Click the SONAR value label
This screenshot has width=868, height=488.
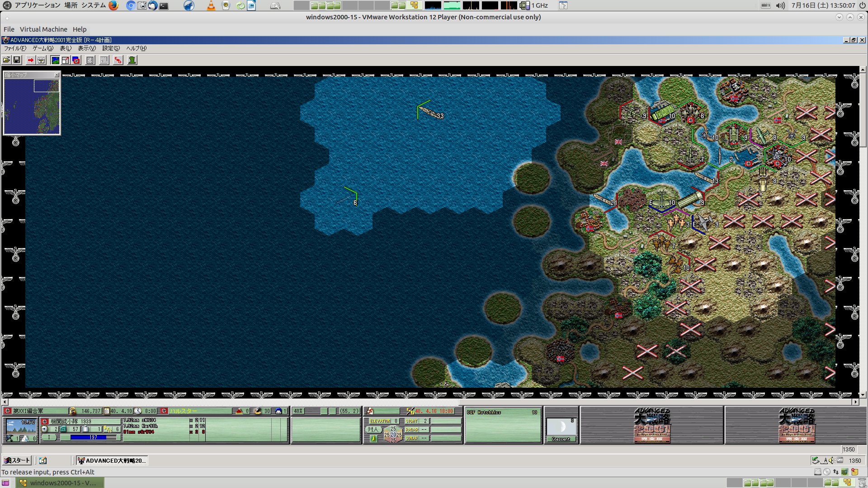point(412,438)
